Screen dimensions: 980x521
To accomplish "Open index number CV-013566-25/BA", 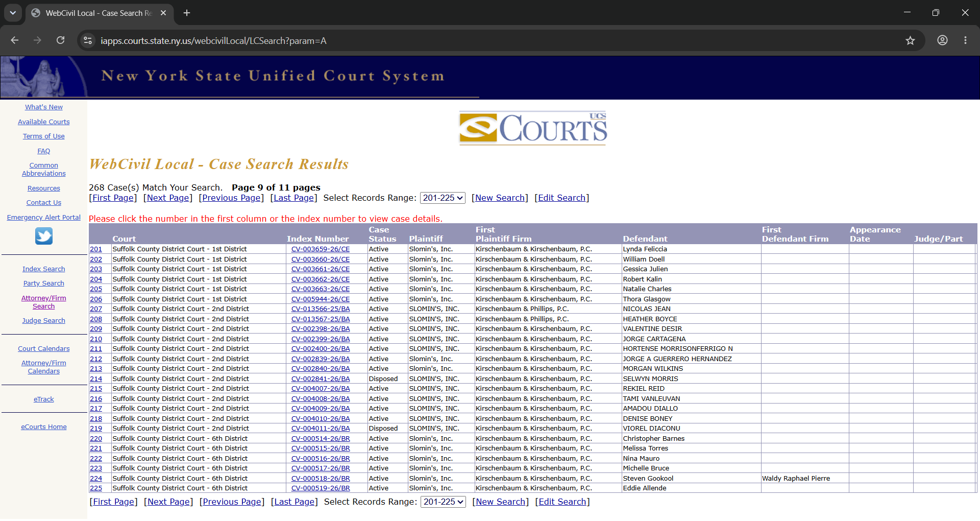I will click(x=321, y=309).
